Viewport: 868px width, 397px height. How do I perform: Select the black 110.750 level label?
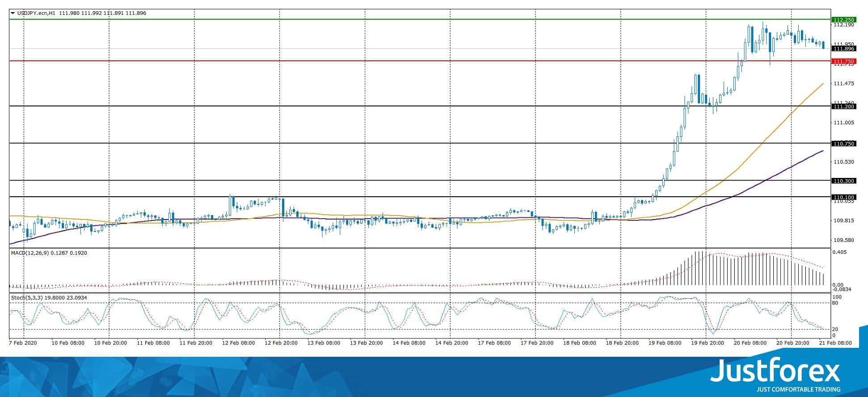click(843, 144)
